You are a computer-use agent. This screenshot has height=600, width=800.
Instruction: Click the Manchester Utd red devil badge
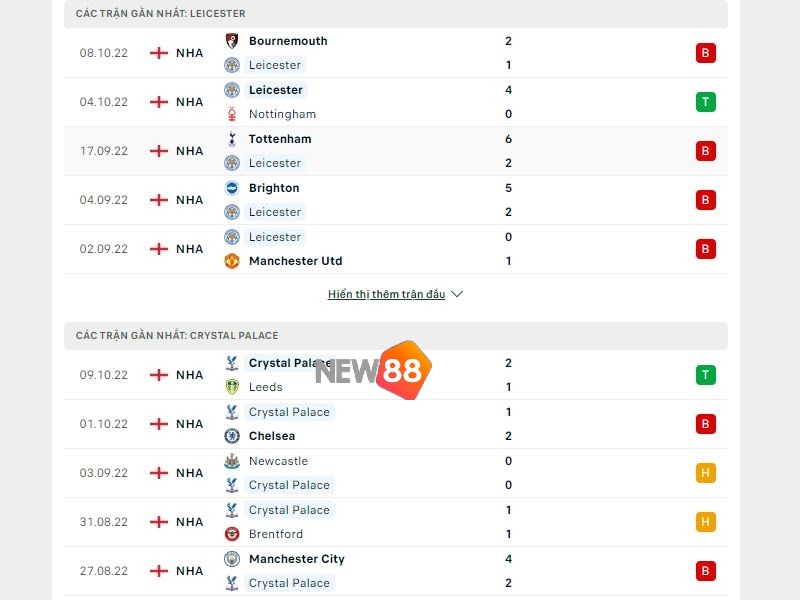[230, 261]
